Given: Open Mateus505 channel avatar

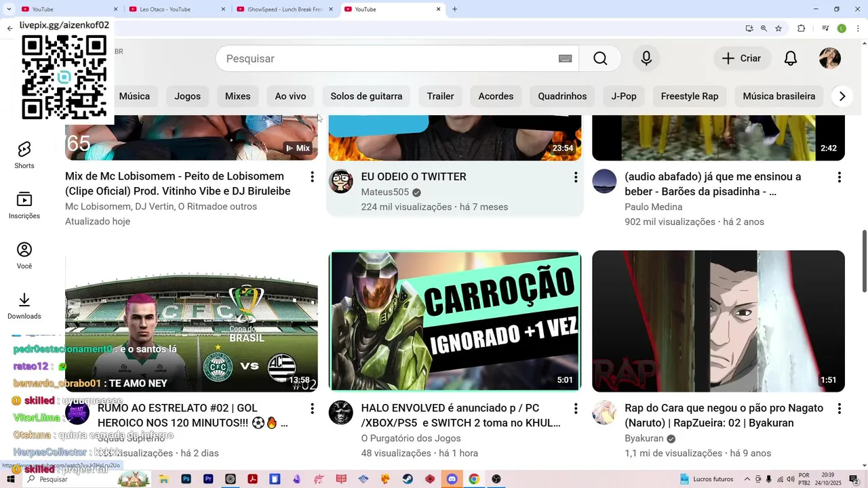Looking at the screenshot, I should (x=341, y=182).
